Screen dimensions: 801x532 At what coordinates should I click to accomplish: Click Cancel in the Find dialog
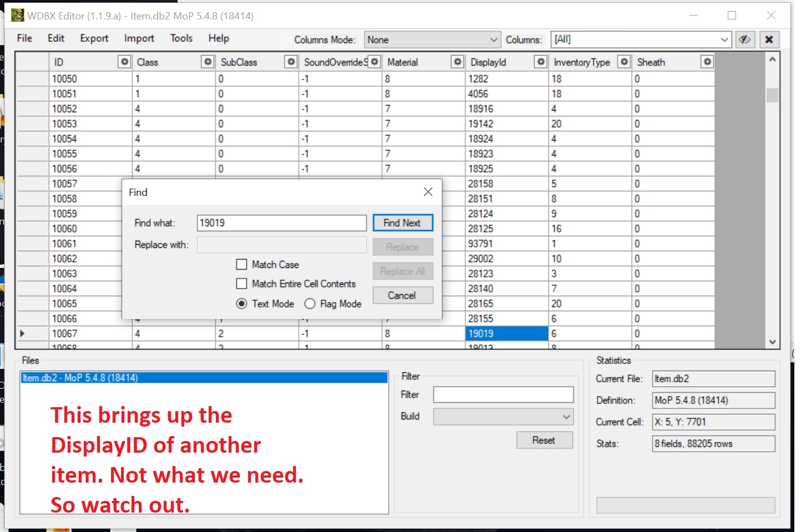coord(402,296)
